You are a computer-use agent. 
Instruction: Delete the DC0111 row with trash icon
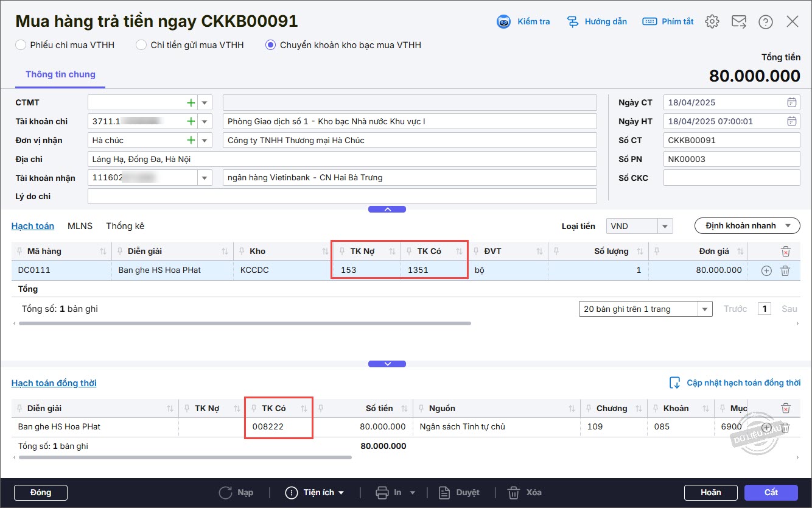click(785, 270)
